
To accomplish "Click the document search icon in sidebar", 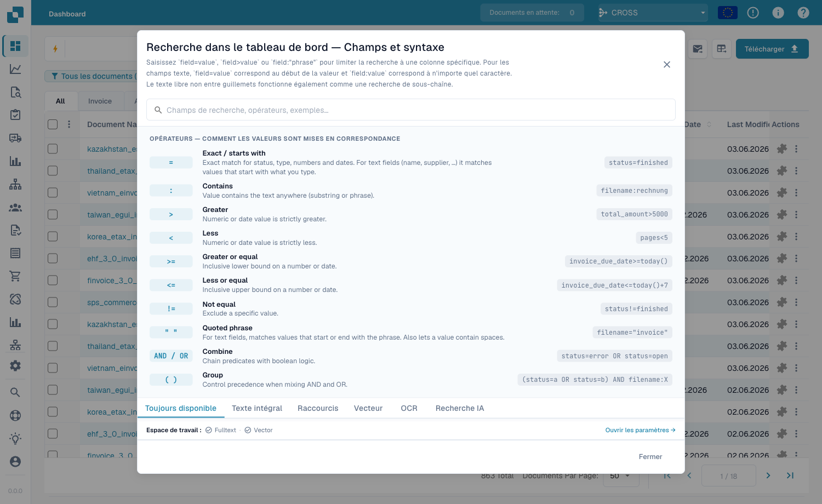I will [15, 92].
